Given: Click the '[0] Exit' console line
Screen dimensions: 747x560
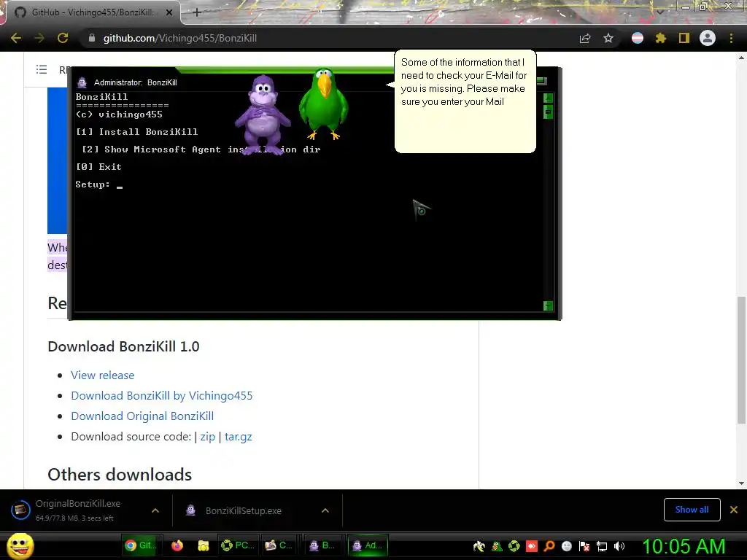Looking at the screenshot, I should click(x=98, y=167).
